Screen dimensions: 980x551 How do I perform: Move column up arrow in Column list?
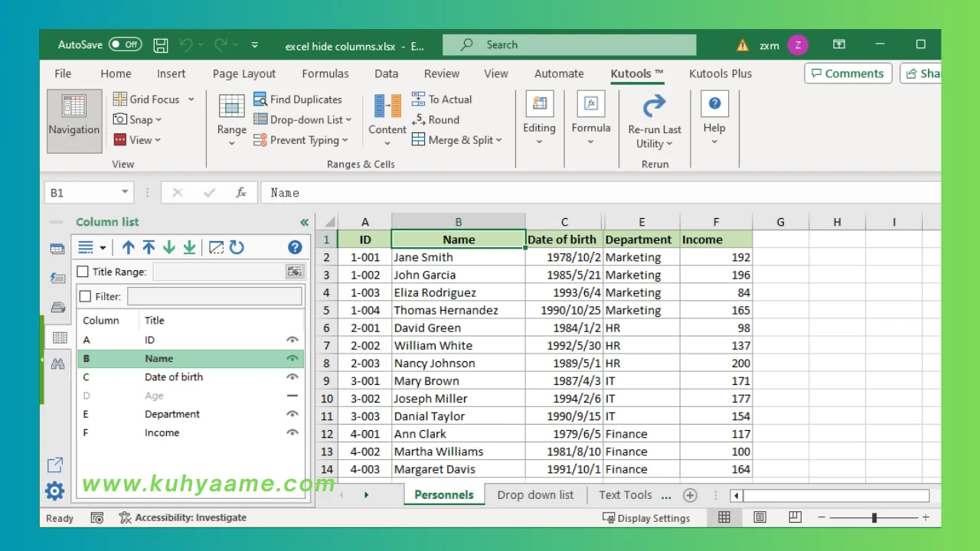click(129, 247)
